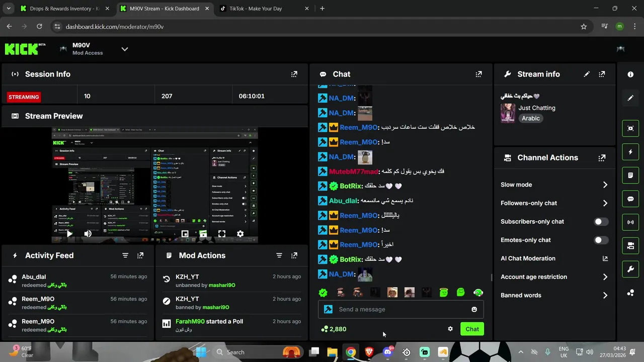The image size is (644, 362).
Task: Click BotRix username in chat
Action: pyautogui.click(x=351, y=186)
